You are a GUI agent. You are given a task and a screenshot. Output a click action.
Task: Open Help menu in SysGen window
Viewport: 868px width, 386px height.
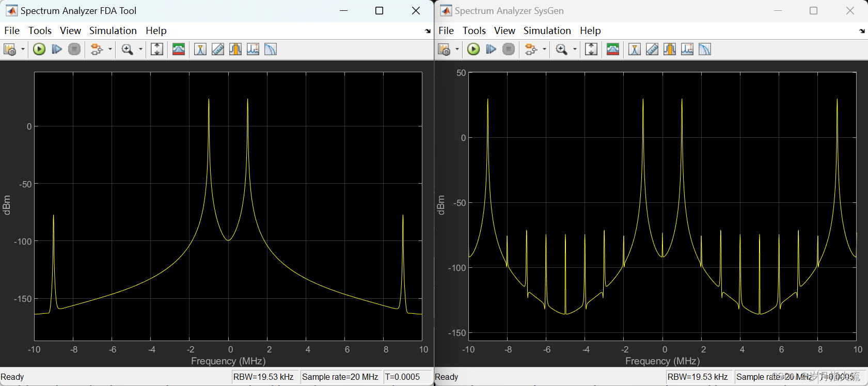pos(590,31)
